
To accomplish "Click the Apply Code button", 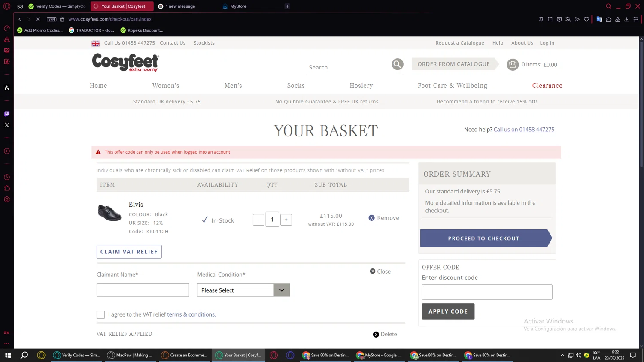I will (x=448, y=311).
